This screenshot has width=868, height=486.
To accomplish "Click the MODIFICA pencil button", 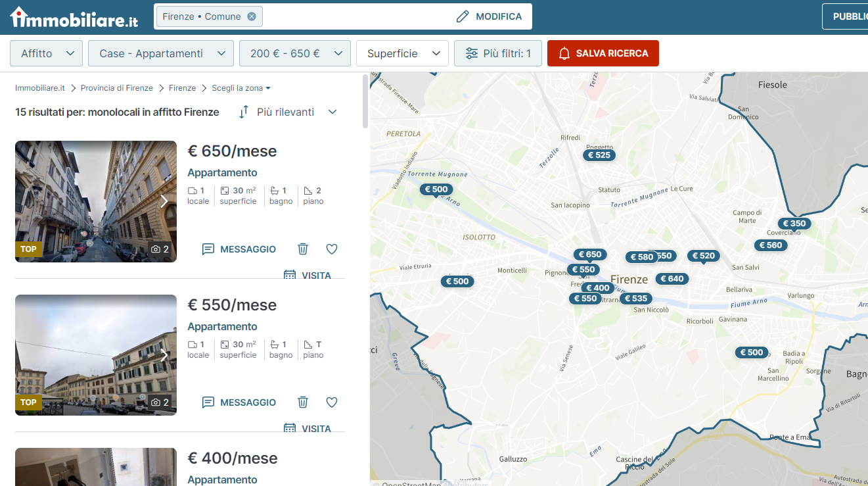I will [489, 16].
